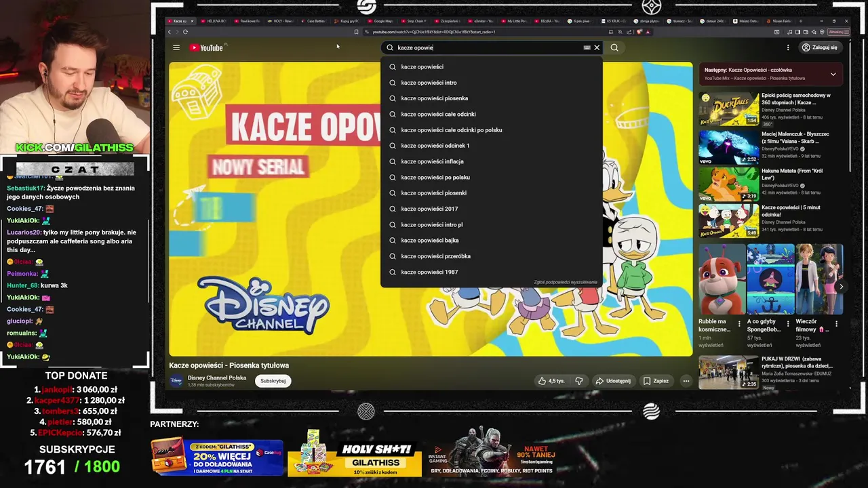Image resolution: width=868 pixels, height=488 pixels.
Task: Save video with Zapisz button
Action: pos(656,381)
